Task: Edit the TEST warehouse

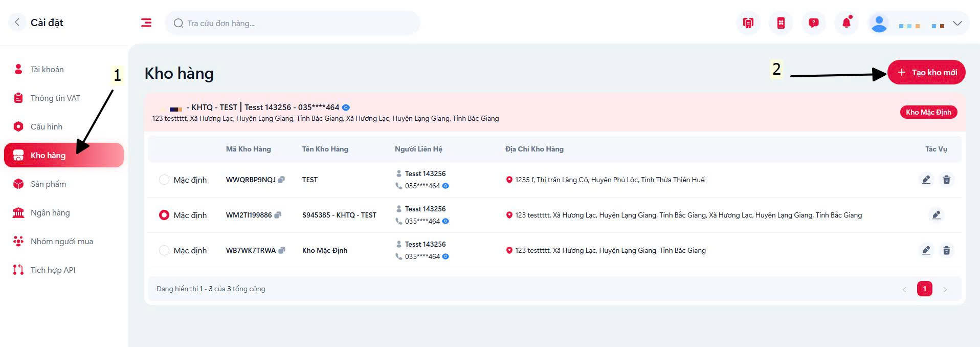Action: 926,180
